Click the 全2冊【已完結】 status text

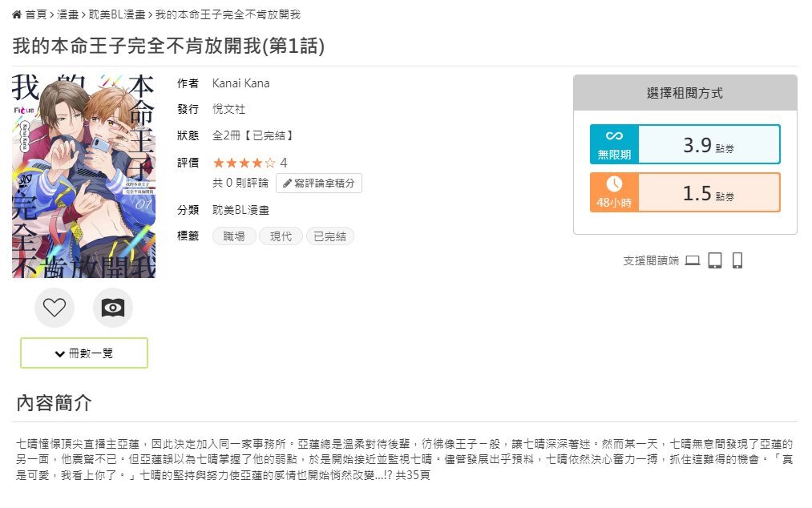(252, 135)
